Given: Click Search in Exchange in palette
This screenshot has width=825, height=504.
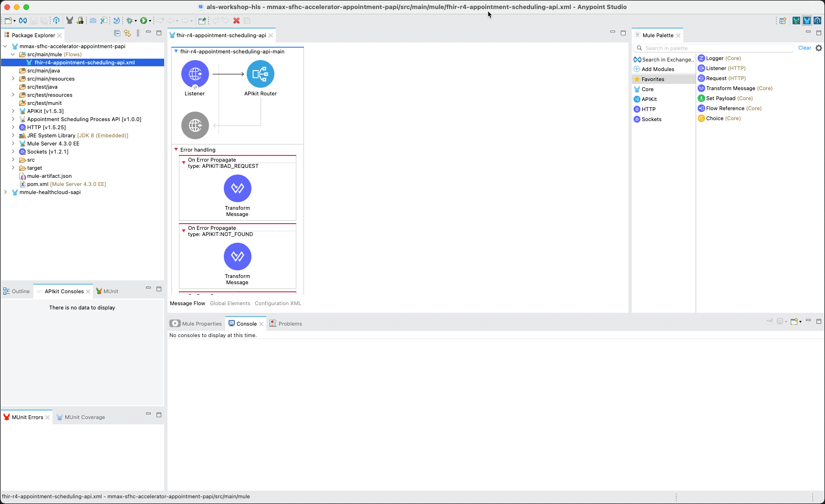Looking at the screenshot, I should (x=664, y=60).
